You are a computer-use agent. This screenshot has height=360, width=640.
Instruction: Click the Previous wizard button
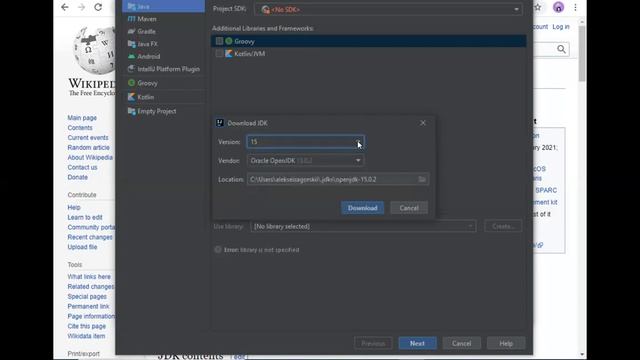click(x=373, y=343)
